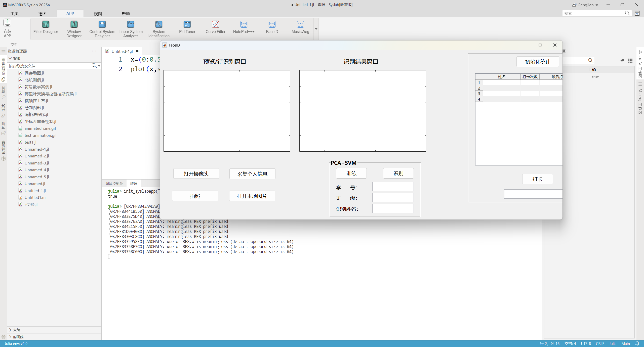
Task: Click the 打卡 button
Action: tap(538, 179)
